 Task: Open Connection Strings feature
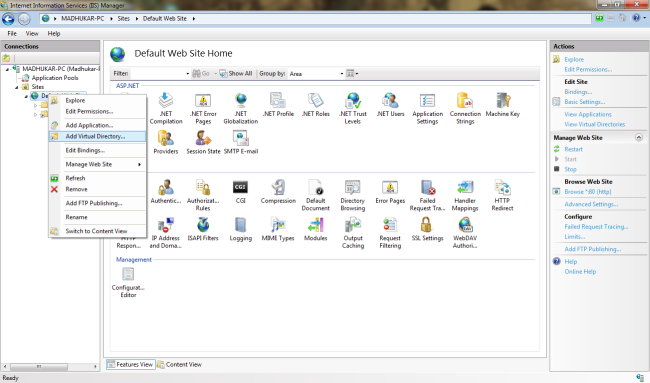coord(465,108)
